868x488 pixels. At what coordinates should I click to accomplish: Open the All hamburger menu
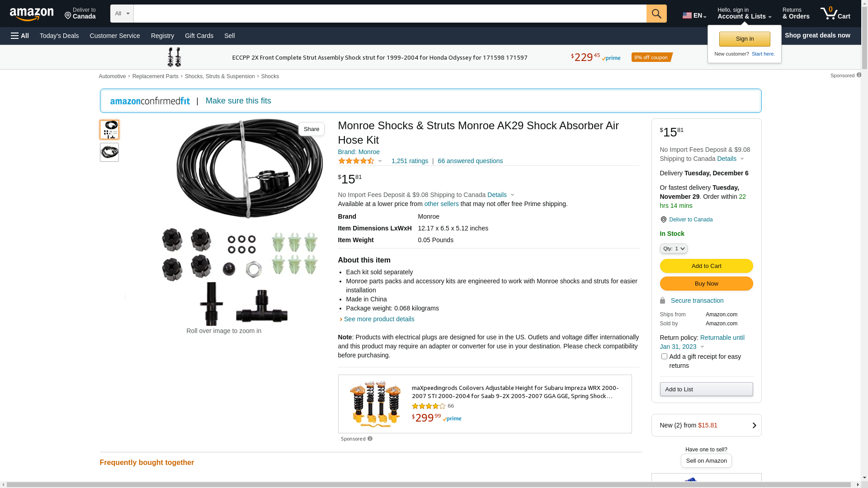(20, 36)
